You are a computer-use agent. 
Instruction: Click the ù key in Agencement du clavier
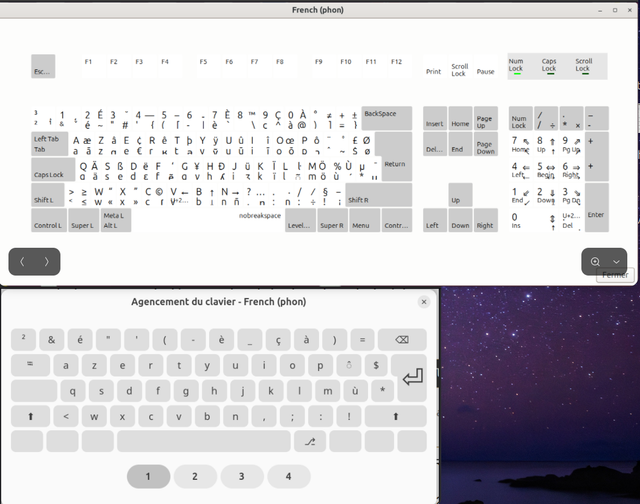tap(355, 391)
